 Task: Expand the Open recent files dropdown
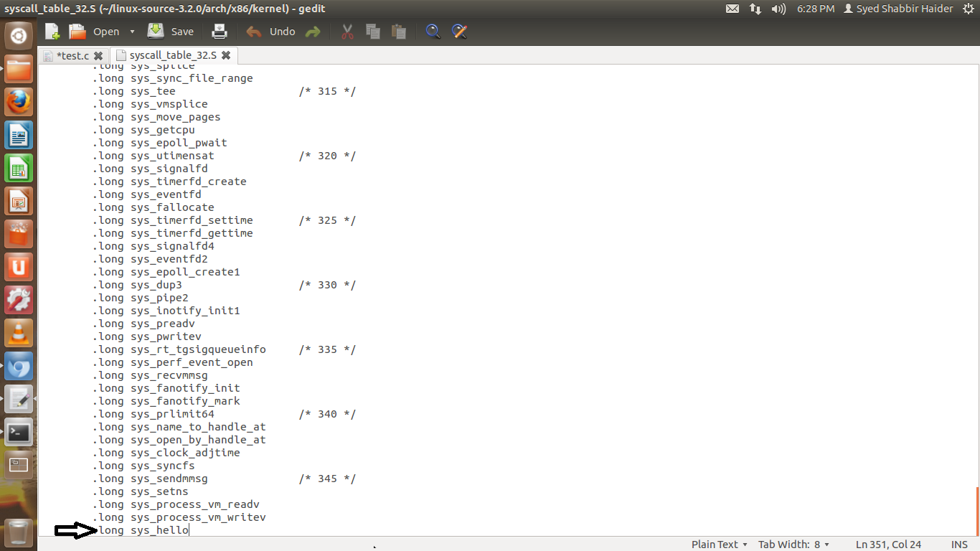133,31
